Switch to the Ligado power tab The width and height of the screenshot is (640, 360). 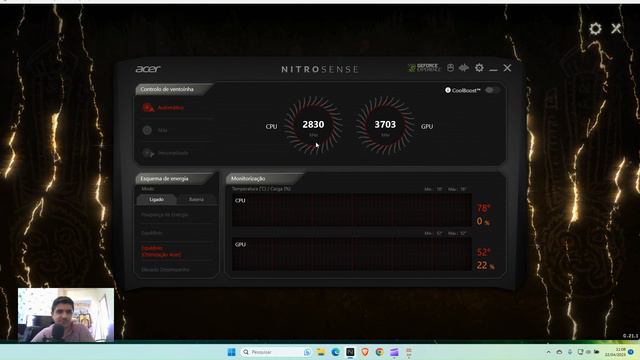156,200
